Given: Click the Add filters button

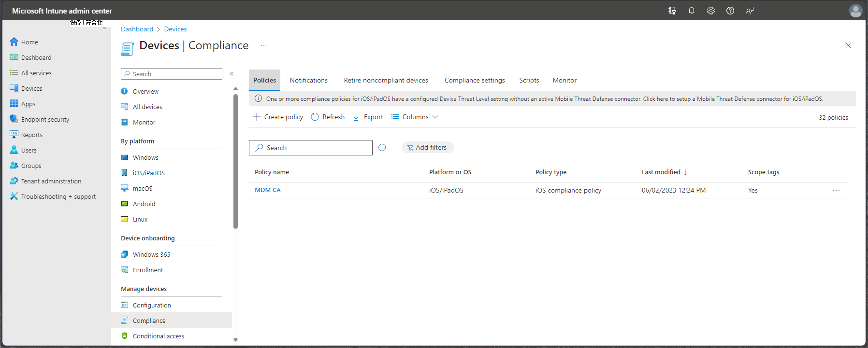Looking at the screenshot, I should tap(427, 147).
